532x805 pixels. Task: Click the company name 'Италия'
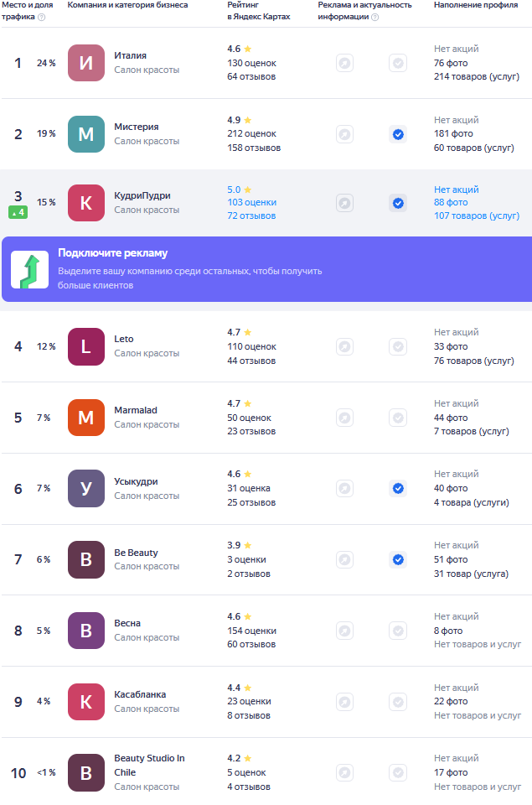(x=131, y=55)
